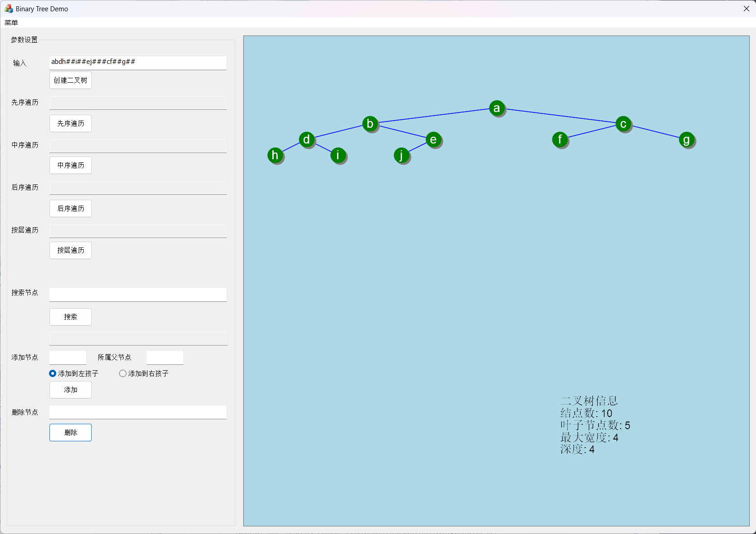Select tree node c

click(623, 124)
